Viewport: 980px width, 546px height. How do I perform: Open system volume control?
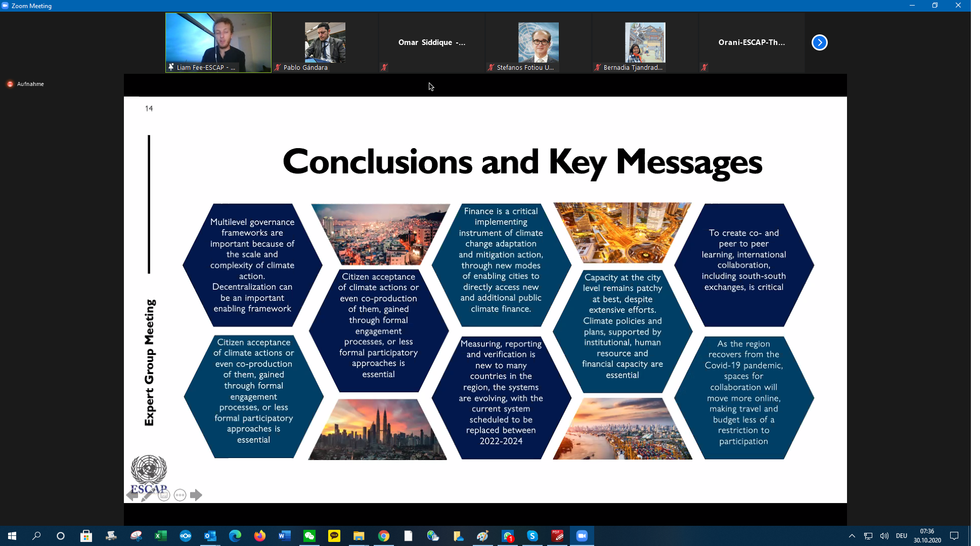(x=884, y=536)
